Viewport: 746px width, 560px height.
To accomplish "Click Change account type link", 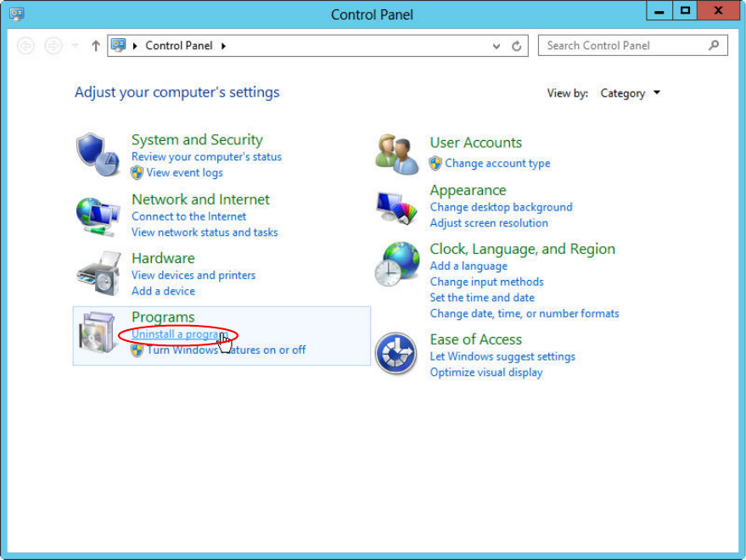I will click(497, 163).
